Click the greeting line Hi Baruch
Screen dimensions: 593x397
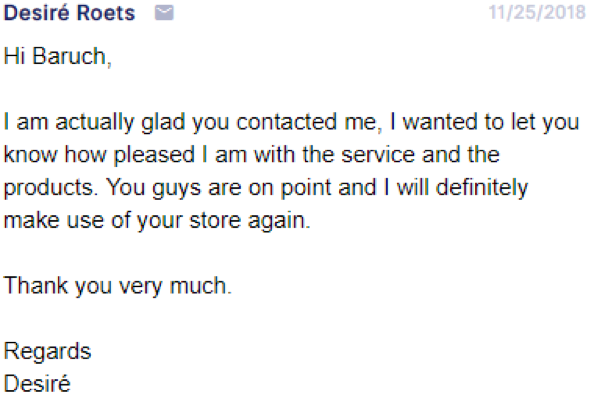58,57
